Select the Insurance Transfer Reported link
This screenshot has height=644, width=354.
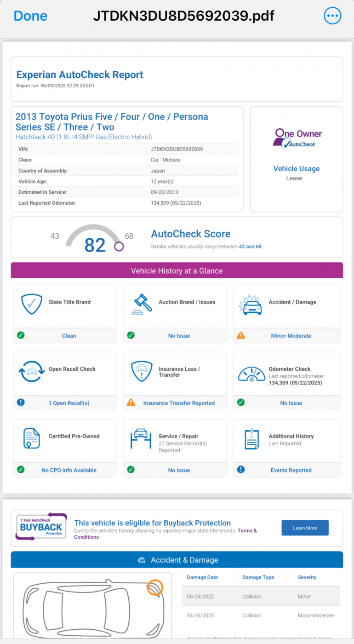(x=179, y=403)
